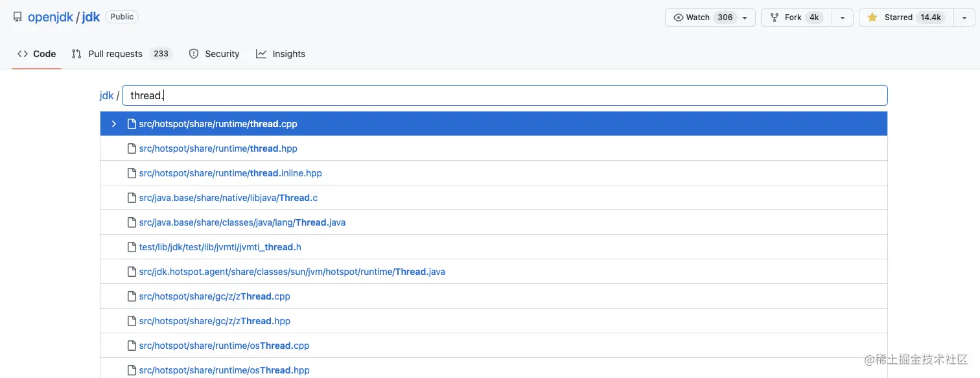Click file icon of zThread.hpp row
This screenshot has width=980, height=378.
[132, 321]
